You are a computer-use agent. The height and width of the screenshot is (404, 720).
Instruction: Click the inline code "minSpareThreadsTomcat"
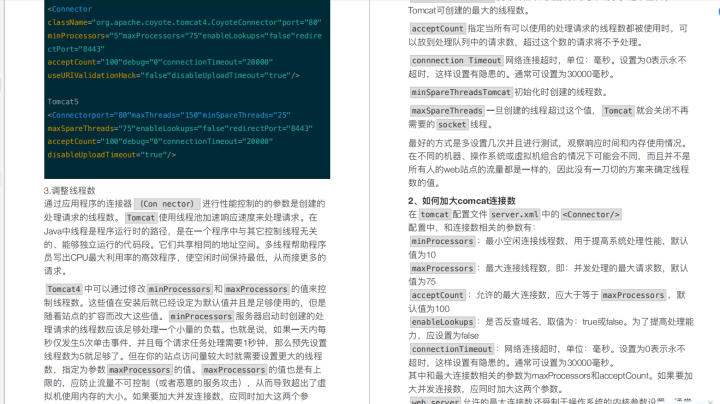point(461,92)
